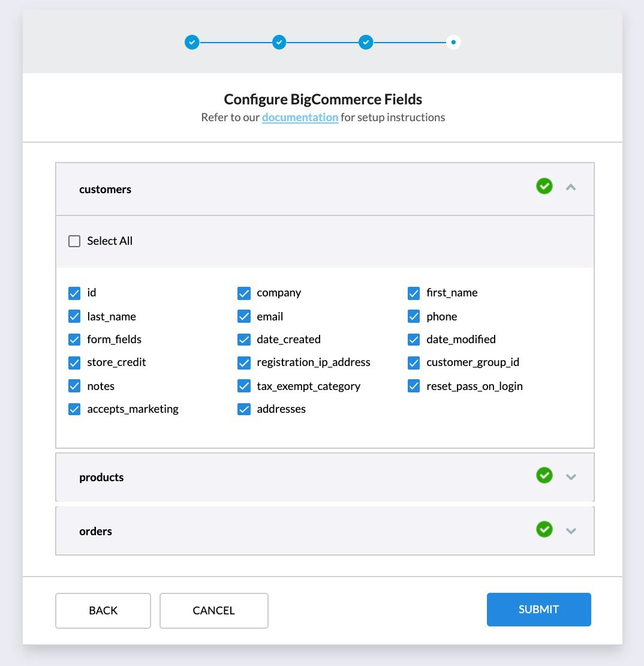Toggle the last_name checkbox
The image size is (644, 666).
74,316
